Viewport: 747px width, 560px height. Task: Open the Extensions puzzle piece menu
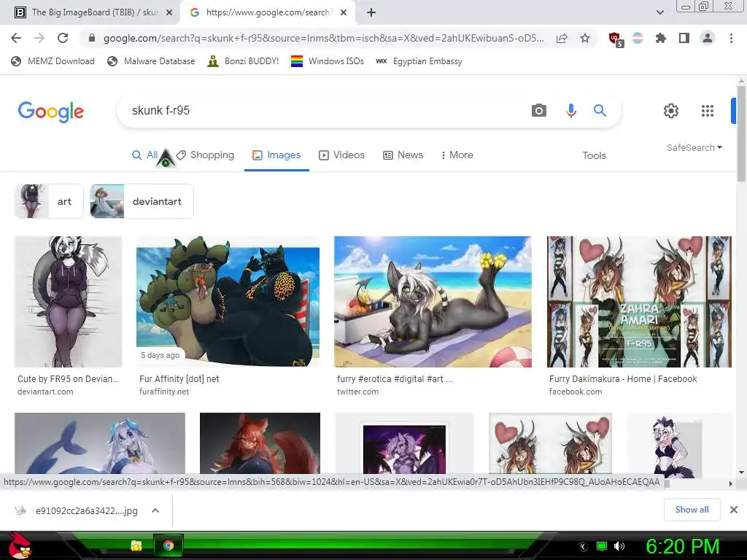(x=661, y=38)
